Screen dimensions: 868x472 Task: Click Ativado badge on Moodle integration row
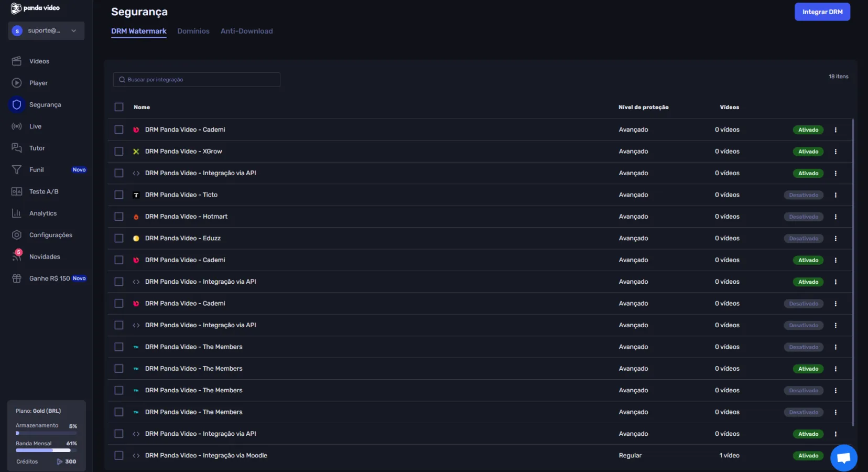tap(808, 456)
